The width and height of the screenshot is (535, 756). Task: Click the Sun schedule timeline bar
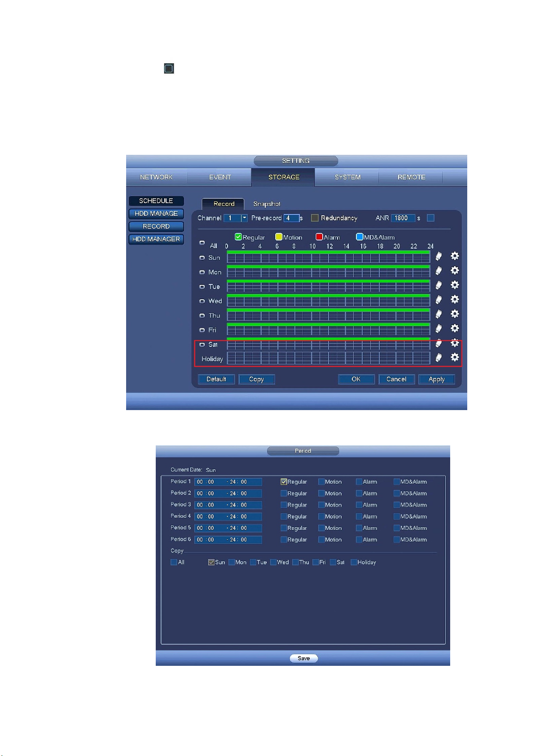pyautogui.click(x=329, y=257)
